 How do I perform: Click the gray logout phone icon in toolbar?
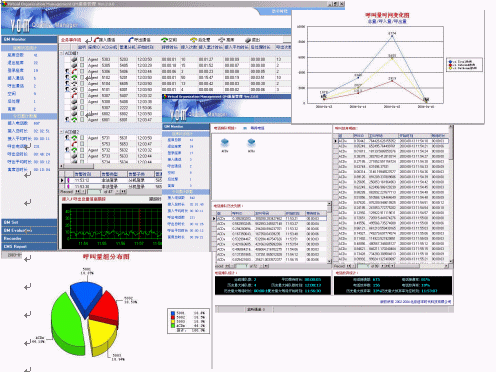point(248,40)
